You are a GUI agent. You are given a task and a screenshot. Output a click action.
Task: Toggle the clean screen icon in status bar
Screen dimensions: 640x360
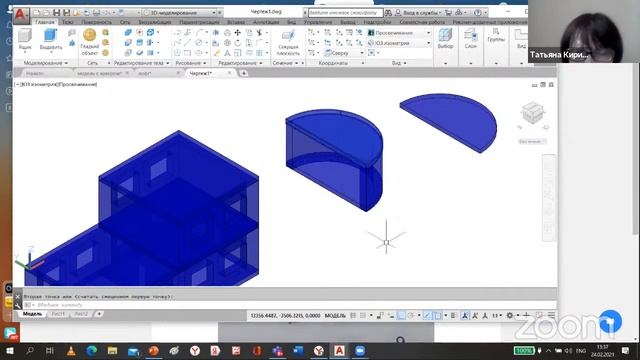tap(539, 315)
